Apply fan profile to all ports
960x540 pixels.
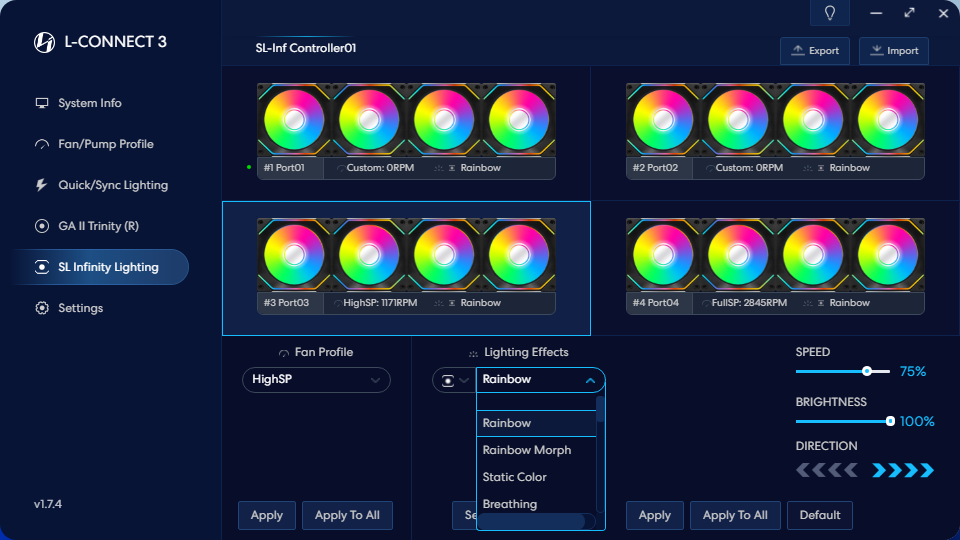(x=347, y=516)
